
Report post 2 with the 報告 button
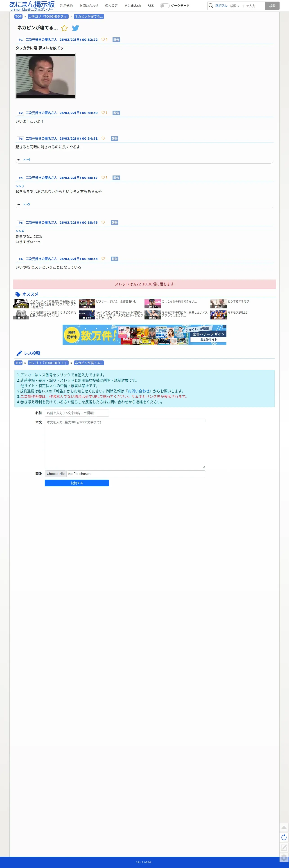click(x=116, y=113)
